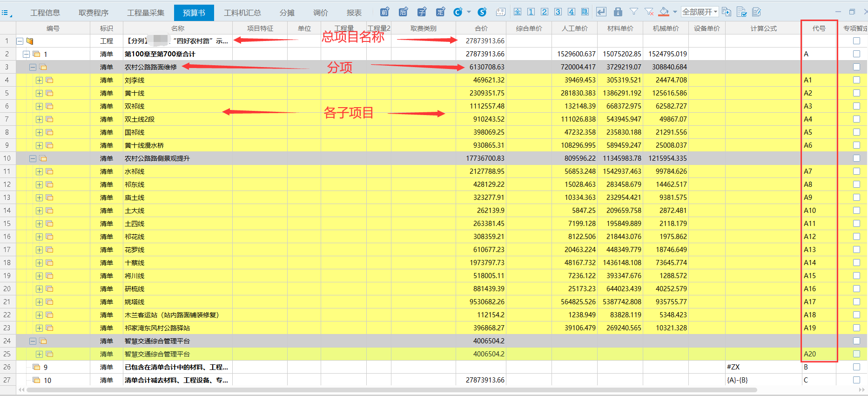Expand the 刘李线 row
The width and height of the screenshot is (868, 396).
[x=40, y=80]
